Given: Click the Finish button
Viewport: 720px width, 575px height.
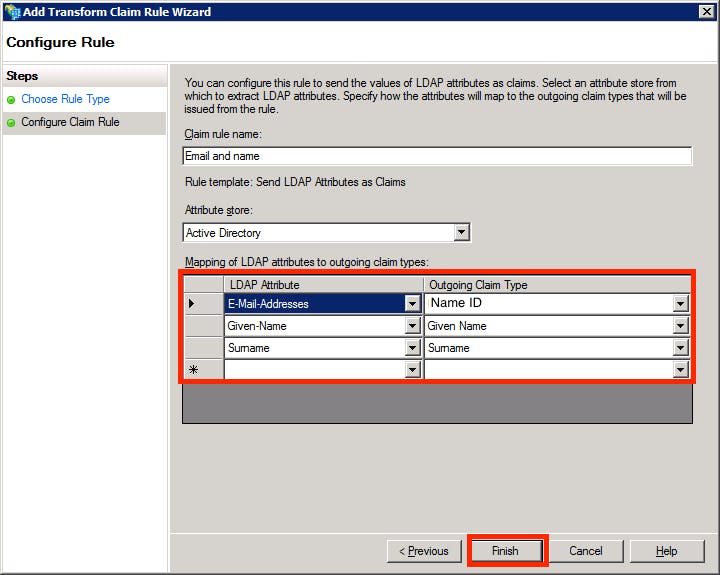Looking at the screenshot, I should coord(505,551).
